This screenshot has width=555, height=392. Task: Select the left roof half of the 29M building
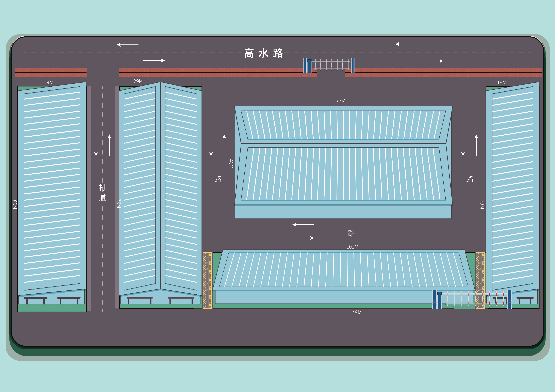[x=140, y=189]
